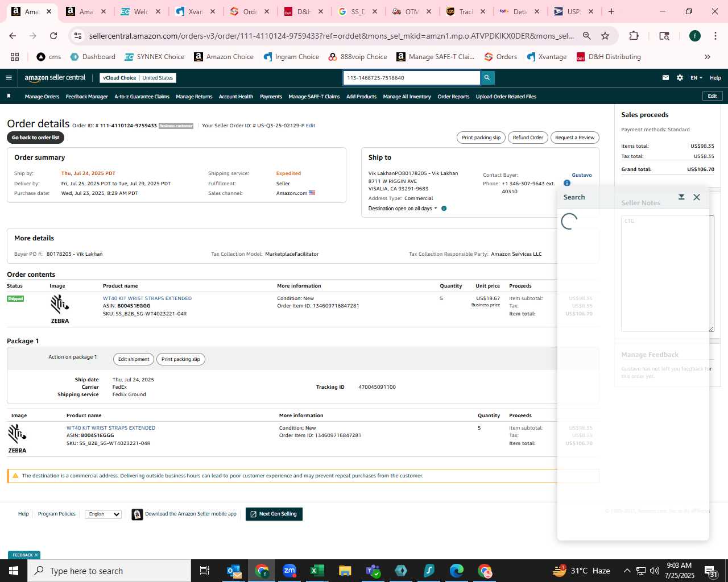728x582 pixels.
Task: Open Seller Central settings gear
Action: point(680,78)
